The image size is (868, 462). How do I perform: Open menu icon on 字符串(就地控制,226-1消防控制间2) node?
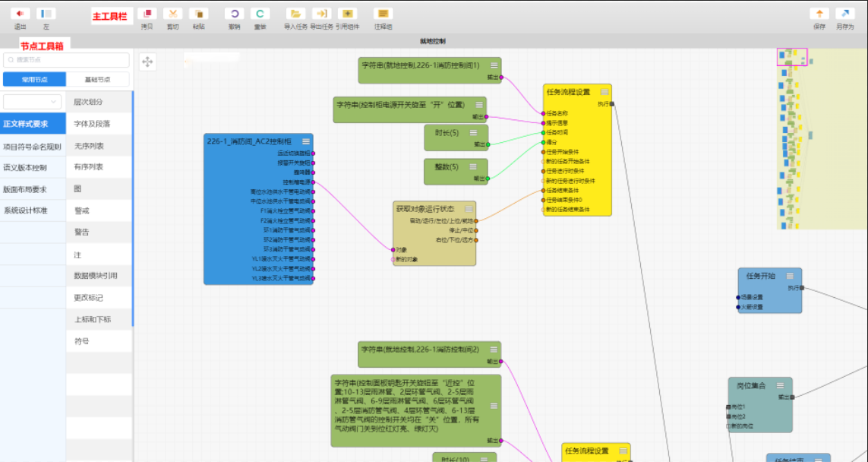pyautogui.click(x=494, y=350)
